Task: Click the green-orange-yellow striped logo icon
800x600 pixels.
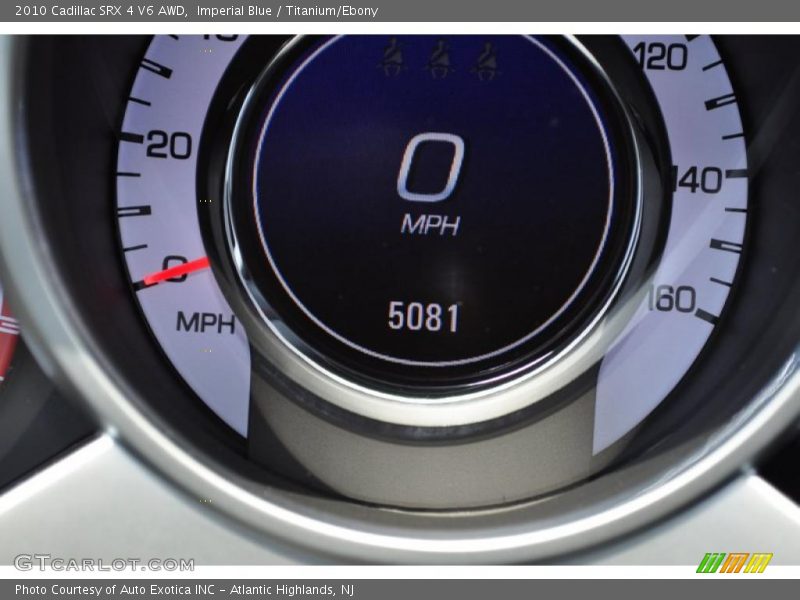Action: click(x=734, y=563)
